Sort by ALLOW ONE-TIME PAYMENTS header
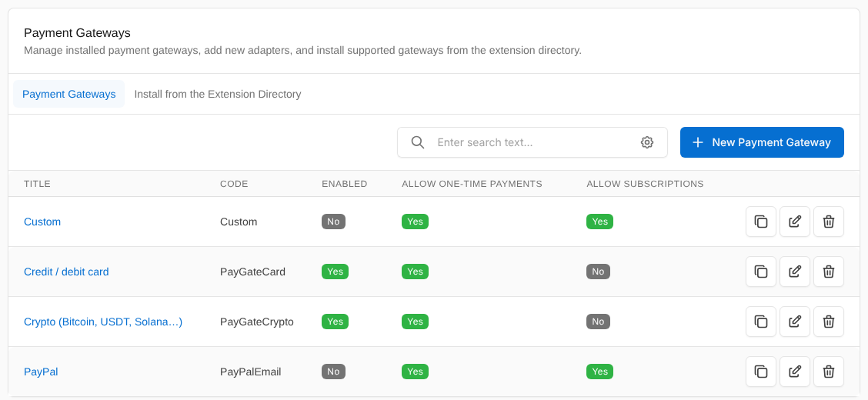 [x=472, y=184]
